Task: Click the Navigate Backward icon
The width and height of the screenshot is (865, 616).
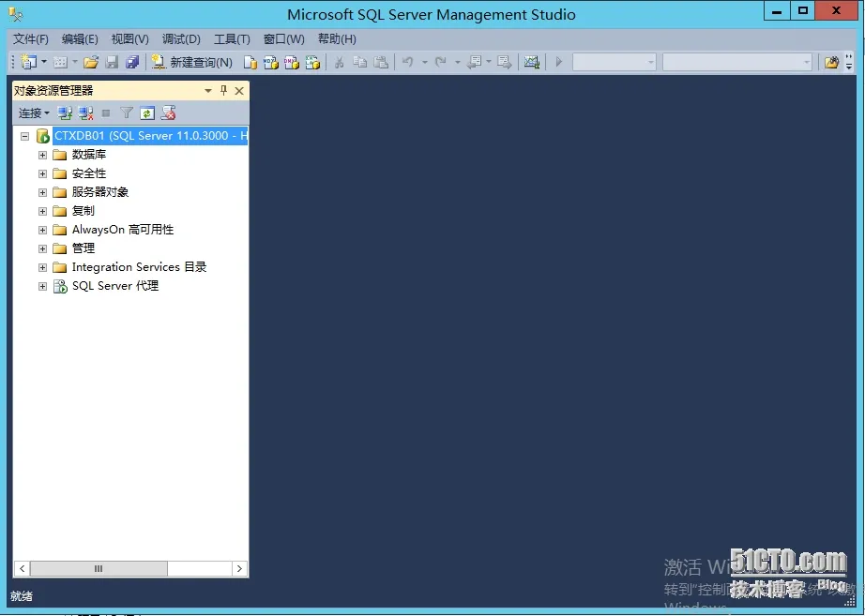Action: click(x=475, y=62)
